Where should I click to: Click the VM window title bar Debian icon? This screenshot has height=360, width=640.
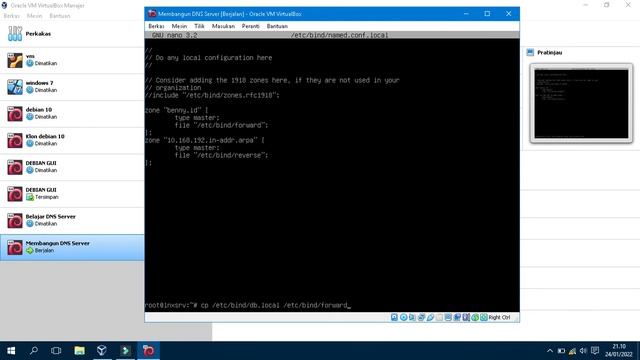tap(152, 13)
